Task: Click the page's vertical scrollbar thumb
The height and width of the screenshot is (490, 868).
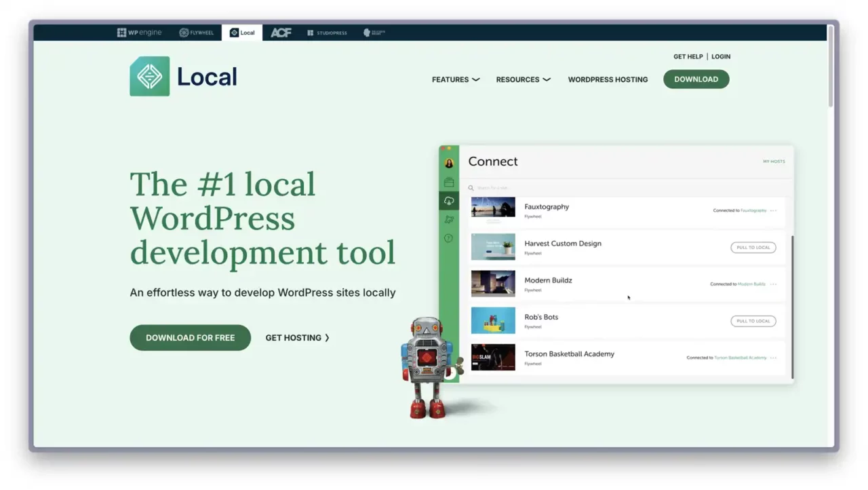Action: [x=831, y=67]
